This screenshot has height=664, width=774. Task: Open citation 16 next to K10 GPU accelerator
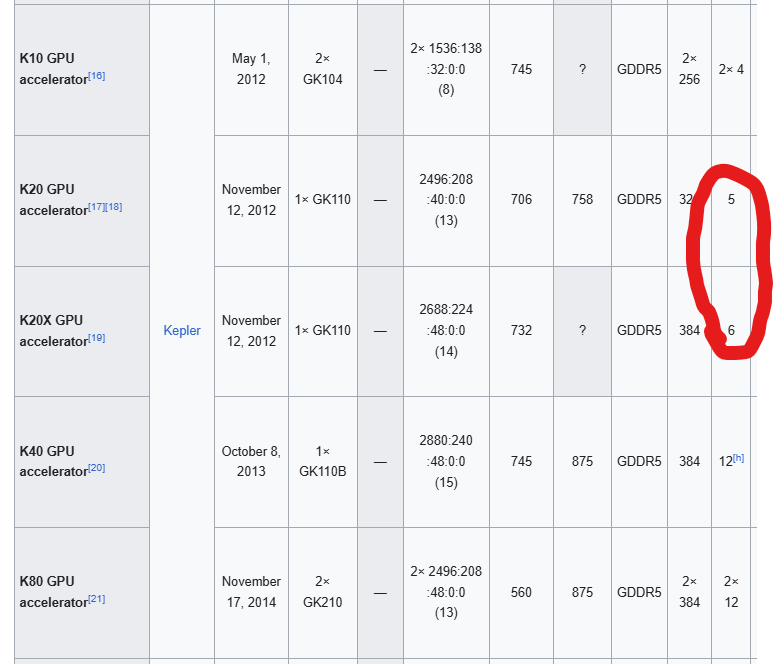tap(97, 76)
